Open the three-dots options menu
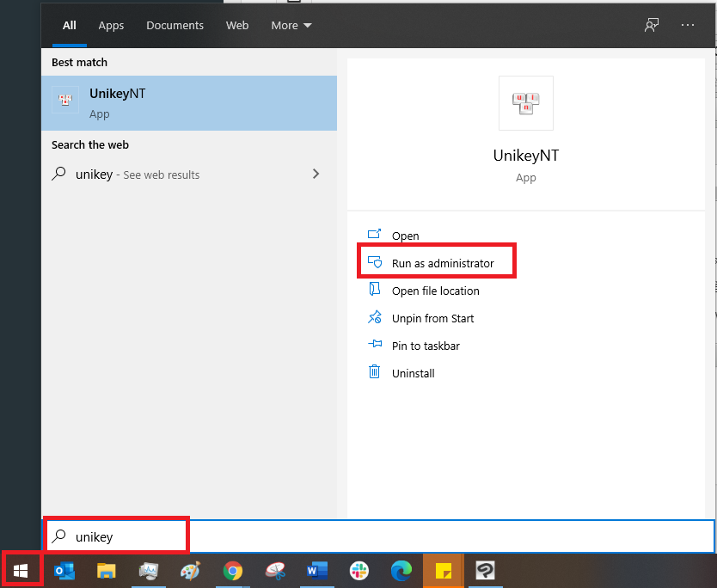 pyautogui.click(x=688, y=25)
